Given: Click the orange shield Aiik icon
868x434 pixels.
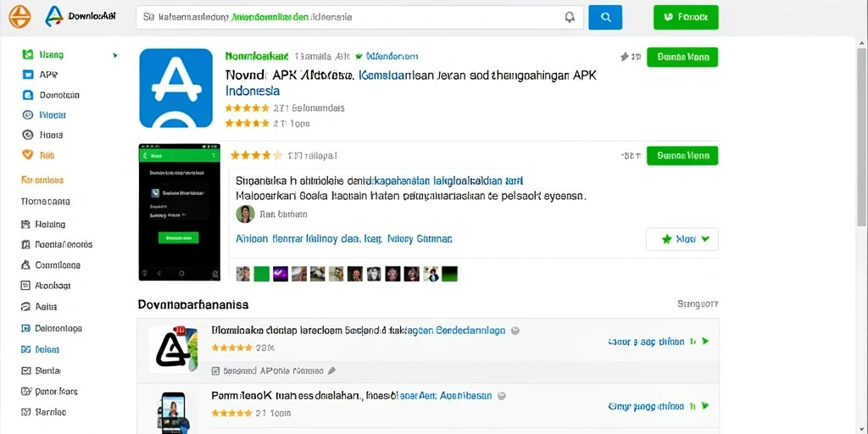Looking at the screenshot, I should click(x=28, y=155).
